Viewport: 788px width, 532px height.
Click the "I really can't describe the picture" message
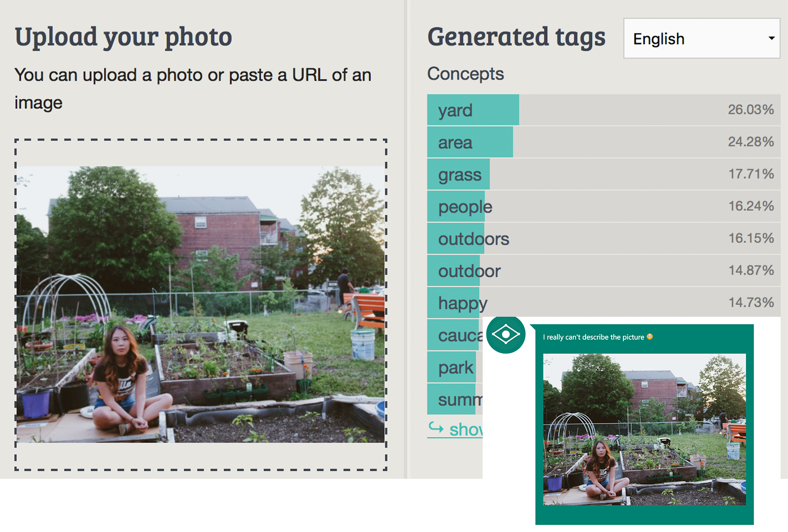[x=593, y=337]
